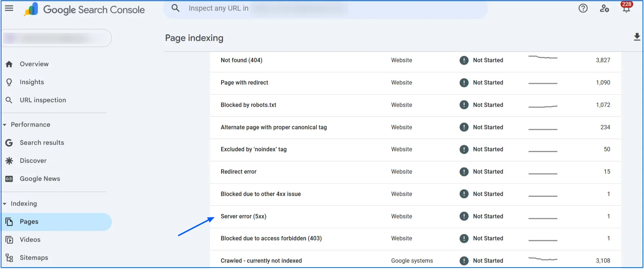Click status icon in Blocked by robots.txt row

point(464,105)
